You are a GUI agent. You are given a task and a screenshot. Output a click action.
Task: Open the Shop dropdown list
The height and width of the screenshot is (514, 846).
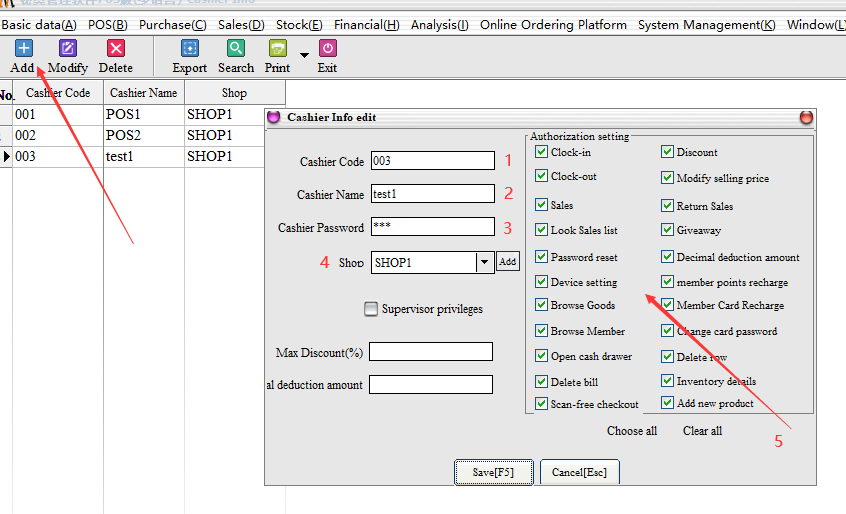(484, 262)
